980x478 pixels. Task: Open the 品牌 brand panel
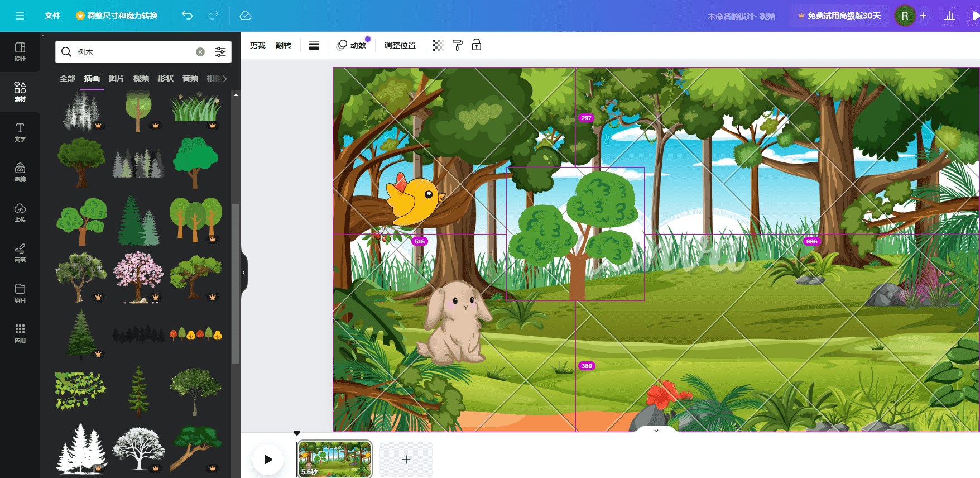point(20,172)
